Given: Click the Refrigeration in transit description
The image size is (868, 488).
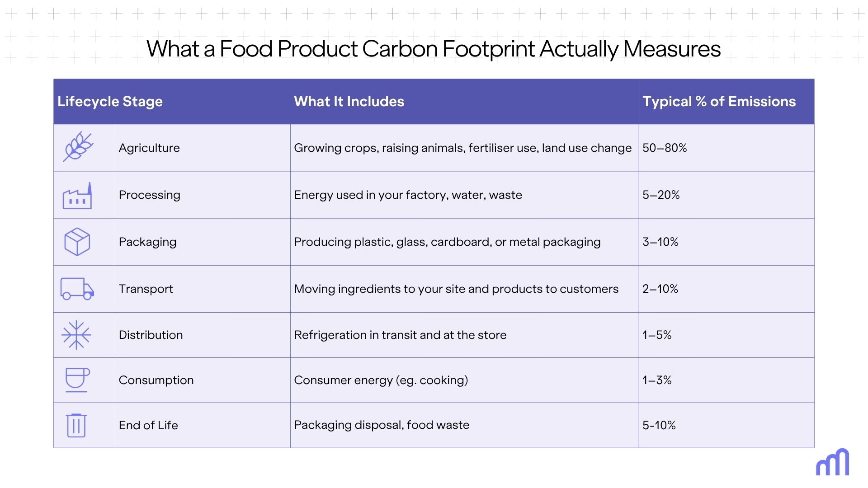Looking at the screenshot, I should 400,335.
